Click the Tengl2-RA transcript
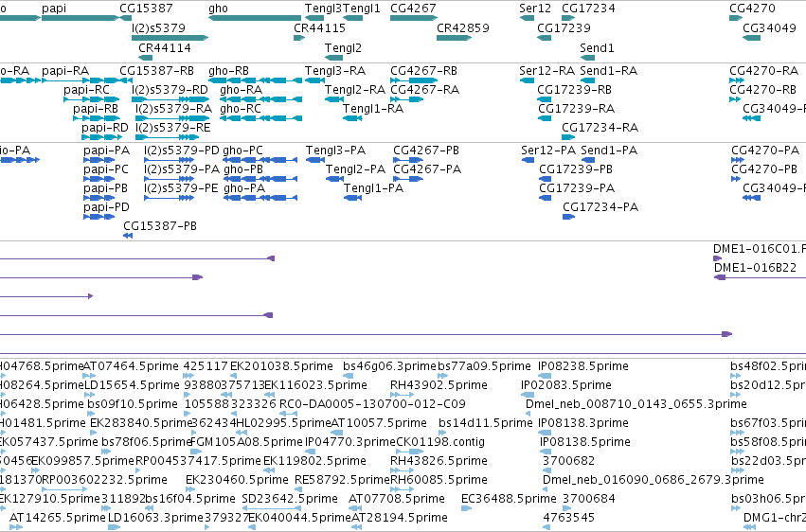Screen dimensions: 806x532 [x=334, y=99]
